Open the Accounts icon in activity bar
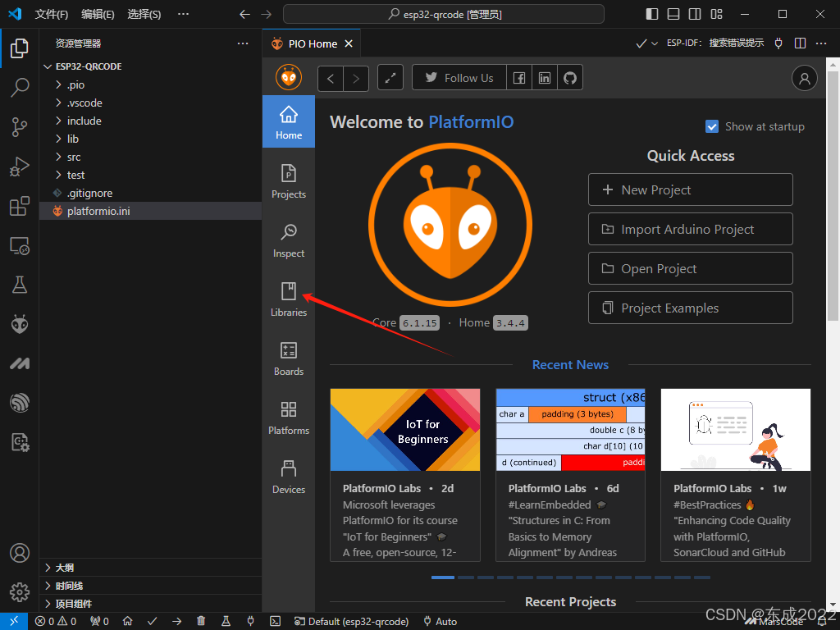The width and height of the screenshot is (840, 630). tap(20, 553)
